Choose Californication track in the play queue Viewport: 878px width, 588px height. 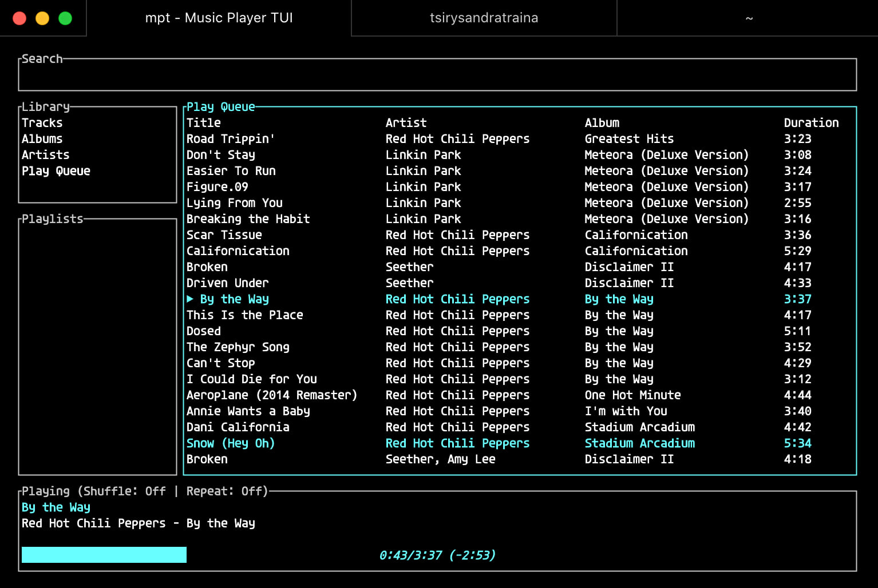click(520, 251)
